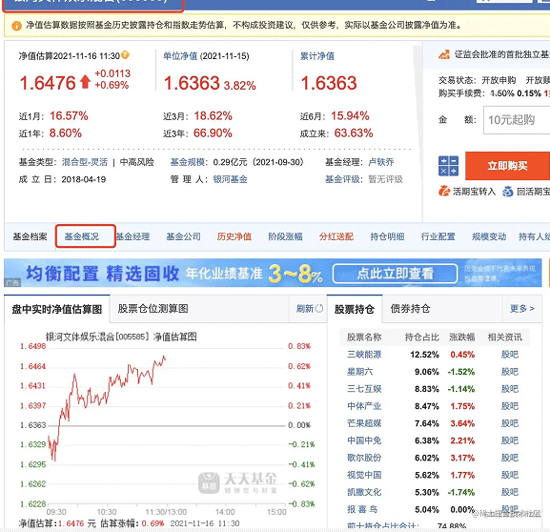Click 股吧 link for 凯撒文化

(x=510, y=492)
